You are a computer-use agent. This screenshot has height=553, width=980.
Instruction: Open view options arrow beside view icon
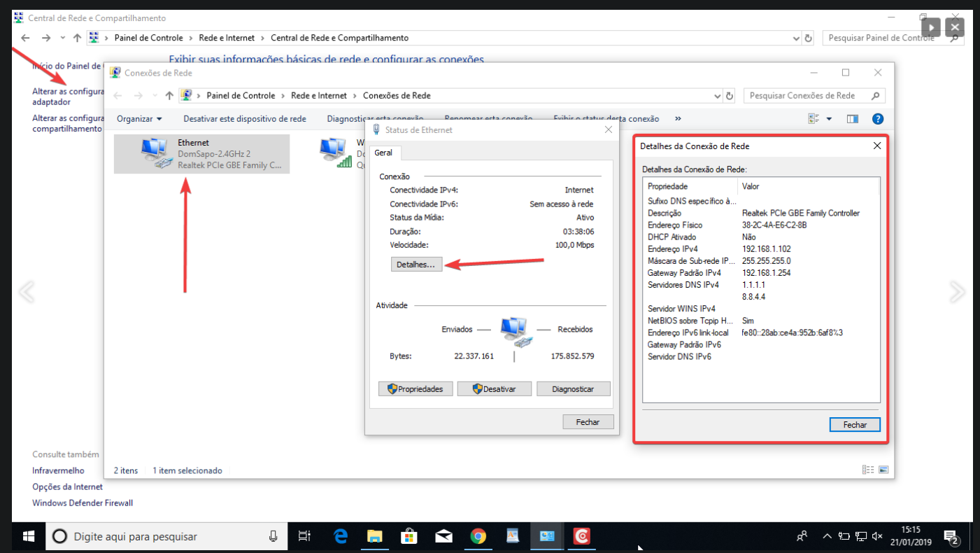pos(829,119)
